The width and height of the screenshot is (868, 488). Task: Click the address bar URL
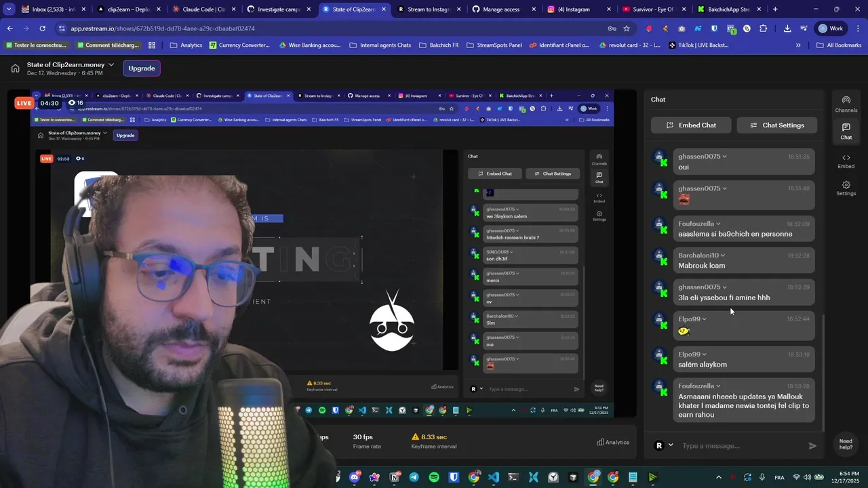162,28
